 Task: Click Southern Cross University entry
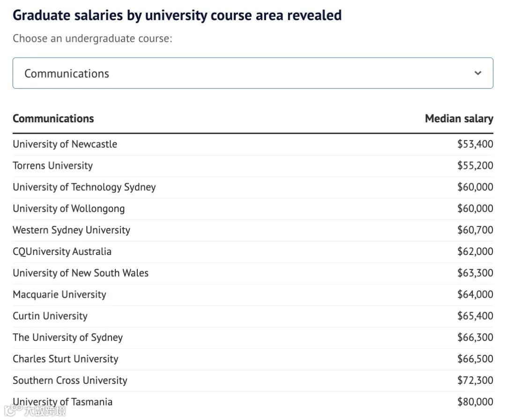tap(70, 381)
